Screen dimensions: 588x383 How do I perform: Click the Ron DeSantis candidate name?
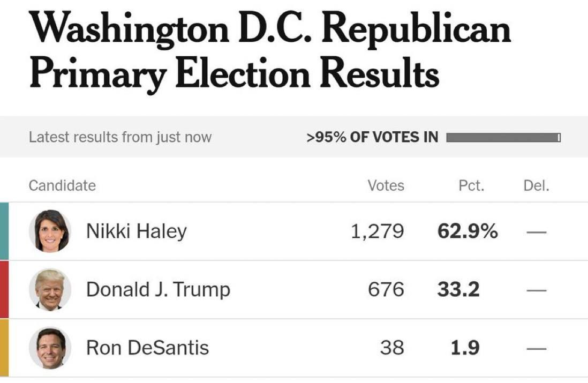[x=147, y=348]
